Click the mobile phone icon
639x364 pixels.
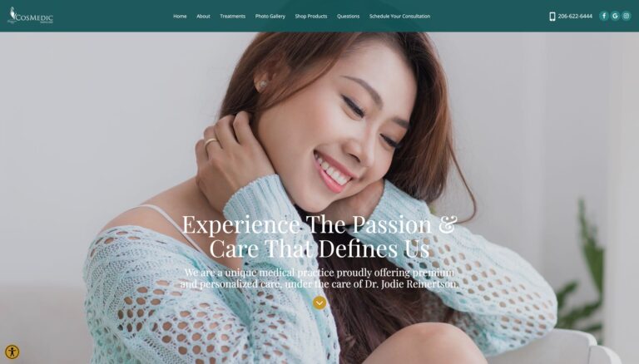pos(552,17)
